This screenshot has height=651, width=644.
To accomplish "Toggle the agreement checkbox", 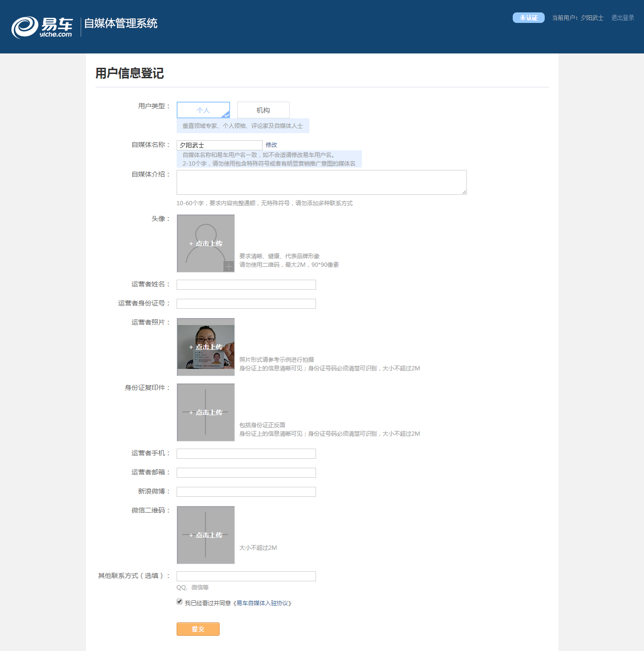I will (179, 602).
